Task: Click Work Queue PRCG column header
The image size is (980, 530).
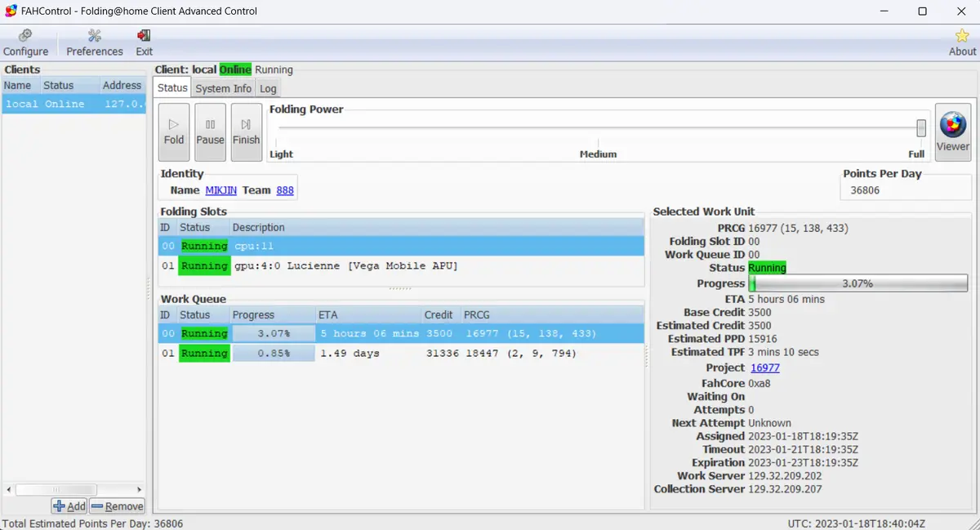Action: [552, 314]
